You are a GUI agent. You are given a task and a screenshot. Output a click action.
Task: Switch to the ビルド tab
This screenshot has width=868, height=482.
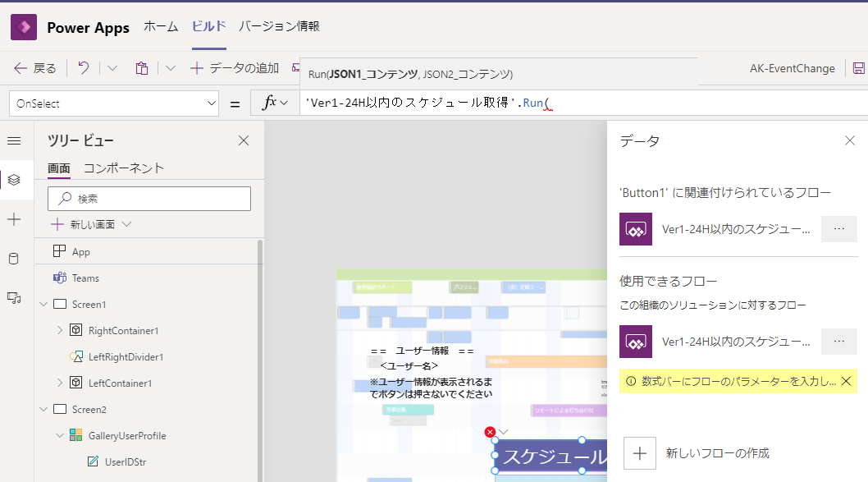tap(208, 26)
